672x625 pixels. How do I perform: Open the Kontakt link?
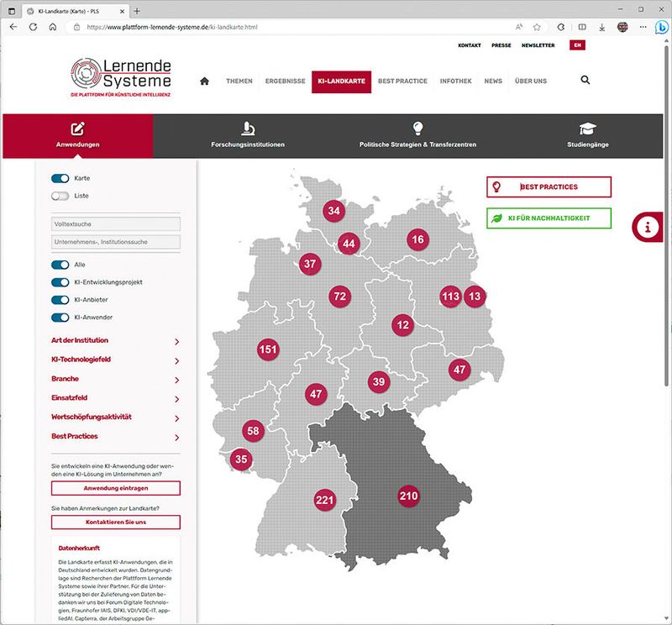470,45
